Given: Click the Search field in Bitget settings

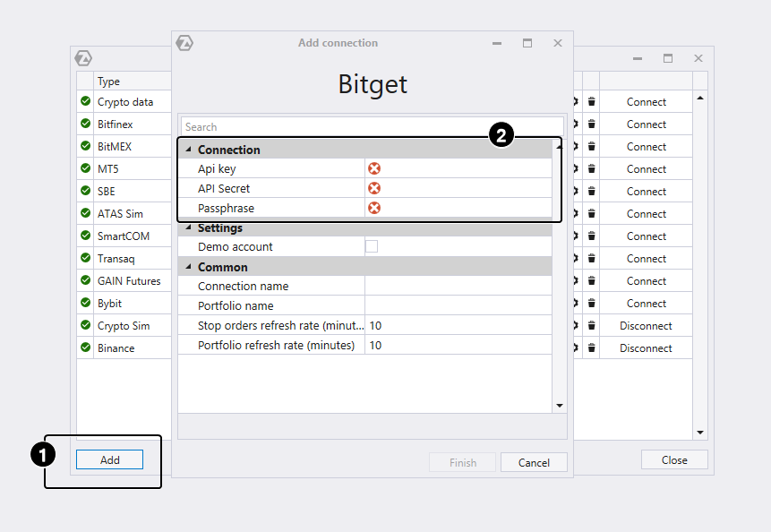Looking at the screenshot, I should pyautogui.click(x=372, y=127).
